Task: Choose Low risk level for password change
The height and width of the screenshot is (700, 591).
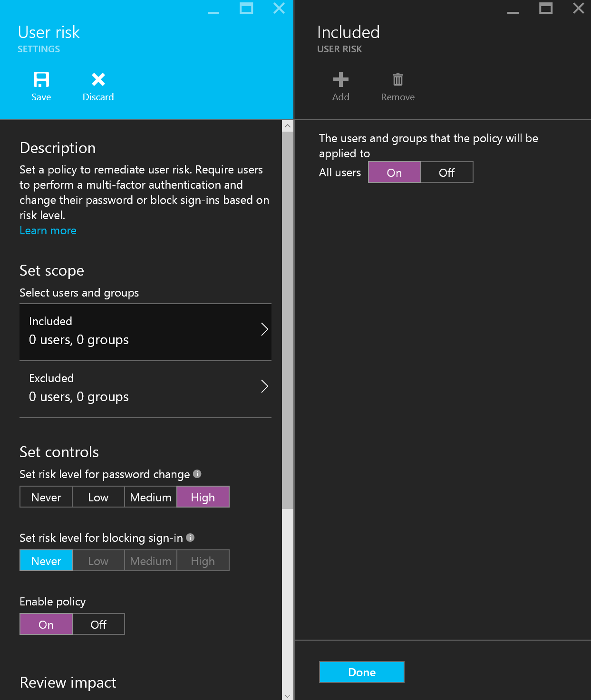Action: click(98, 497)
